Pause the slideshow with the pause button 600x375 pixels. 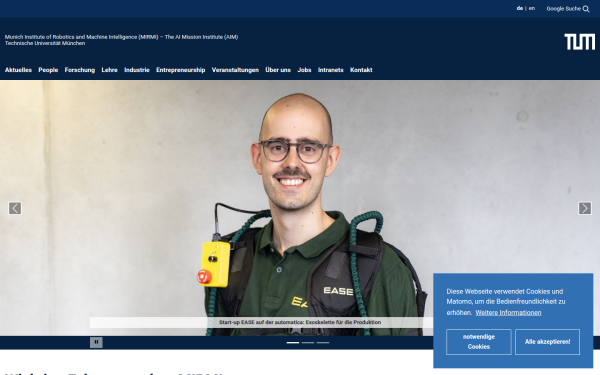point(96,342)
